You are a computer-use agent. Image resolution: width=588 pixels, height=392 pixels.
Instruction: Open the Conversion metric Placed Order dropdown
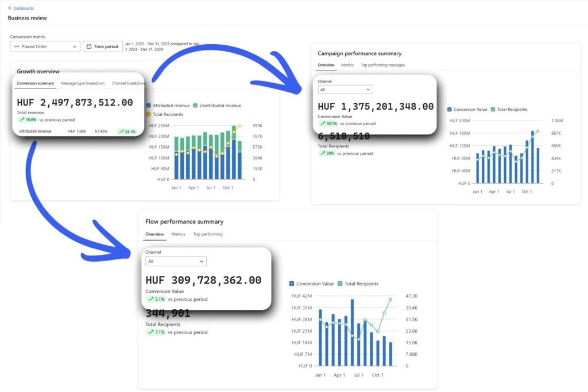tap(45, 46)
